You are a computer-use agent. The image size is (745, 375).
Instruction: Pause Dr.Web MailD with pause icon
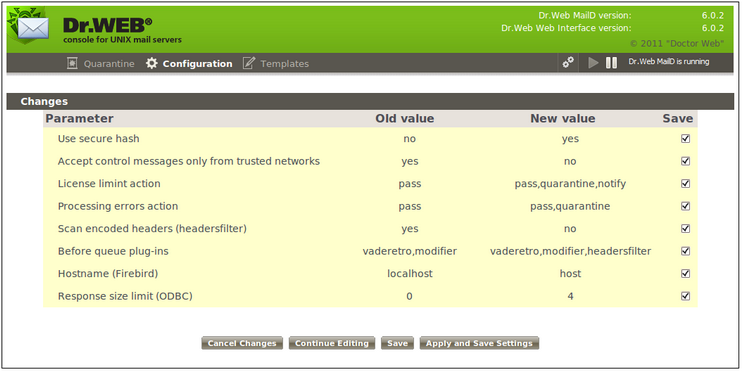pos(611,62)
